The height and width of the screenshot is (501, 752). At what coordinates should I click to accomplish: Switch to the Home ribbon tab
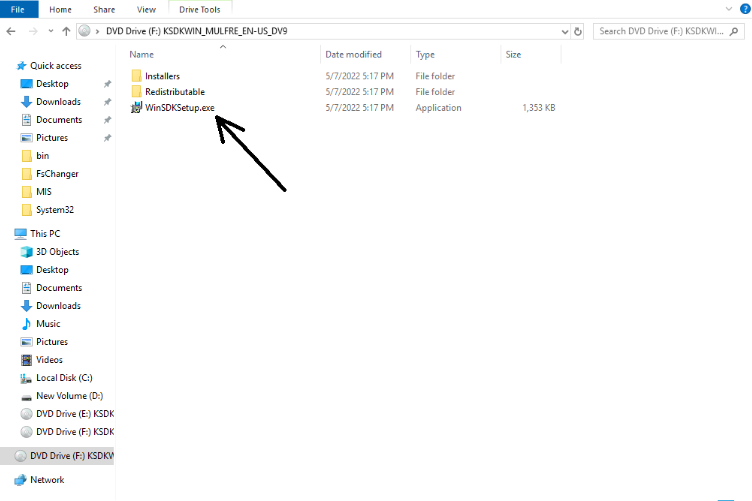60,10
